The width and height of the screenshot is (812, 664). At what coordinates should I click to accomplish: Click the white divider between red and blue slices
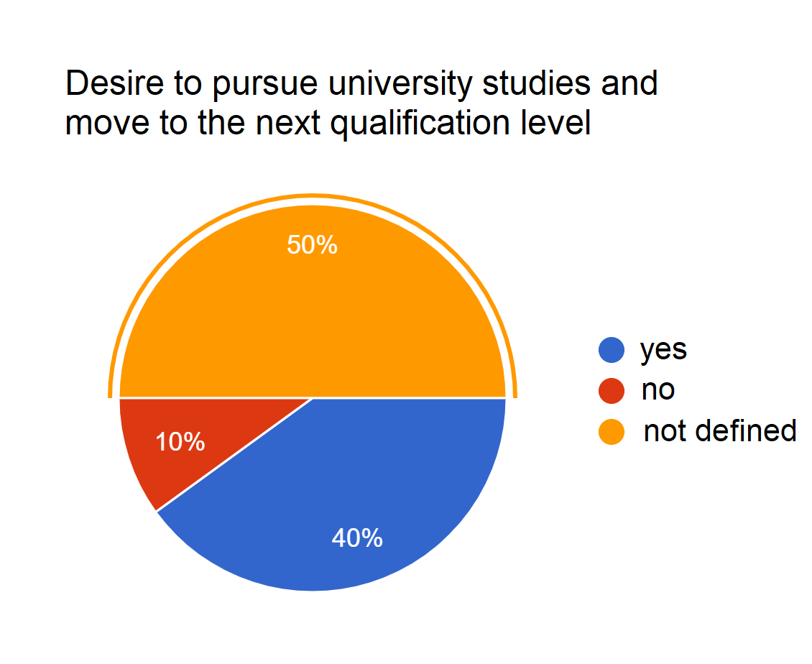click(234, 454)
